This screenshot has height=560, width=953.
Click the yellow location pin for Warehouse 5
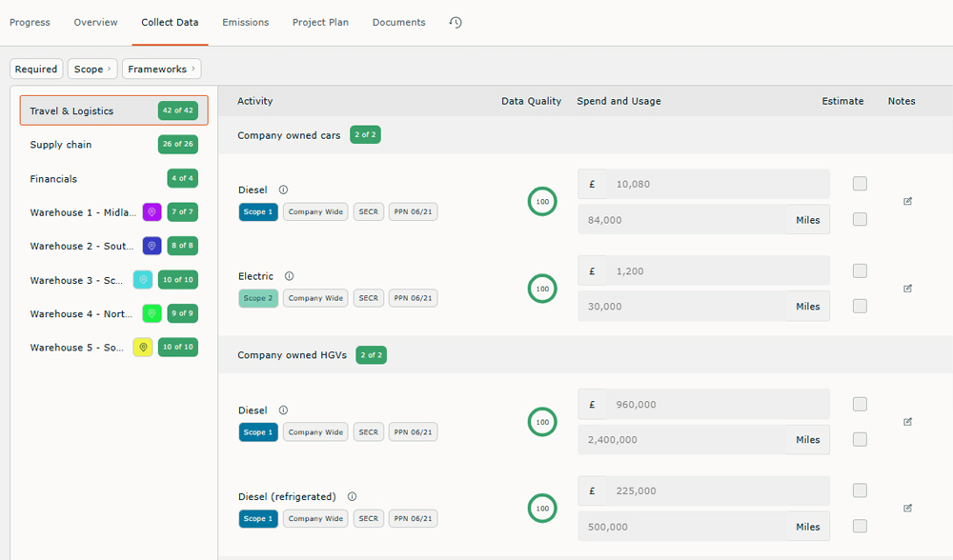click(x=143, y=347)
